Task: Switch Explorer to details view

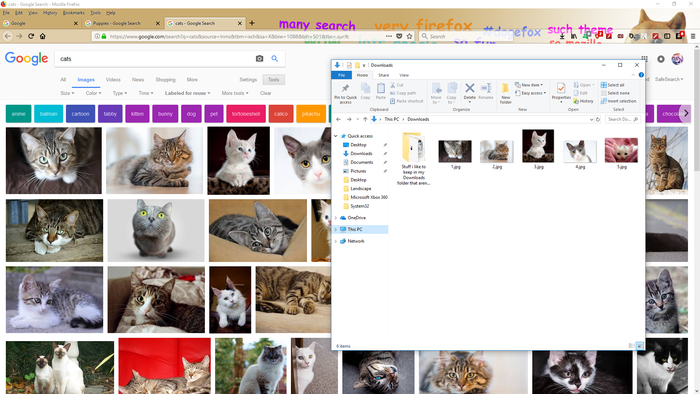Action: click(631, 346)
